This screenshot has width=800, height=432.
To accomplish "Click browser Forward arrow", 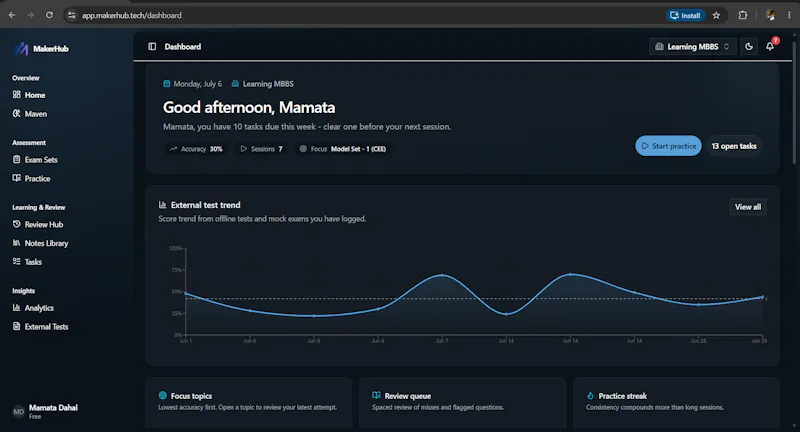I will coord(31,15).
